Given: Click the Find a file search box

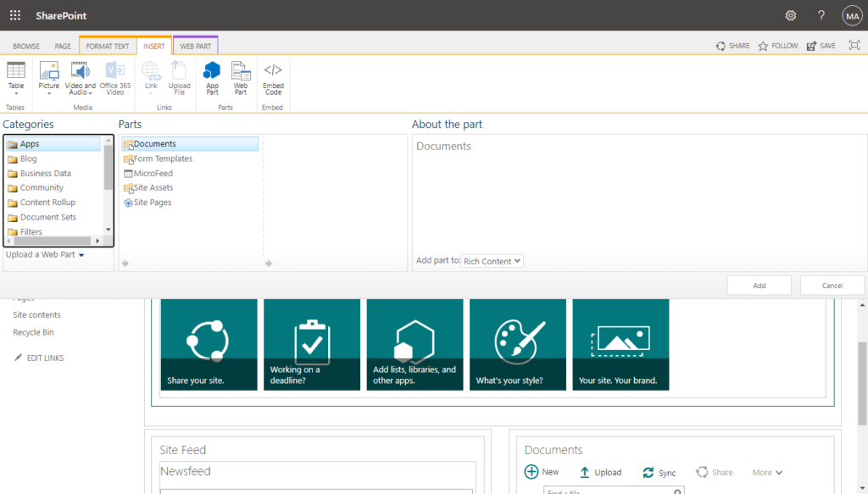Looking at the screenshot, I should [x=614, y=491].
